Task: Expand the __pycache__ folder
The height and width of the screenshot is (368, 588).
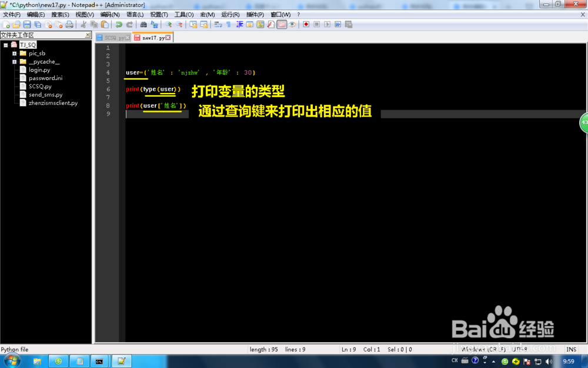Action: 14,61
